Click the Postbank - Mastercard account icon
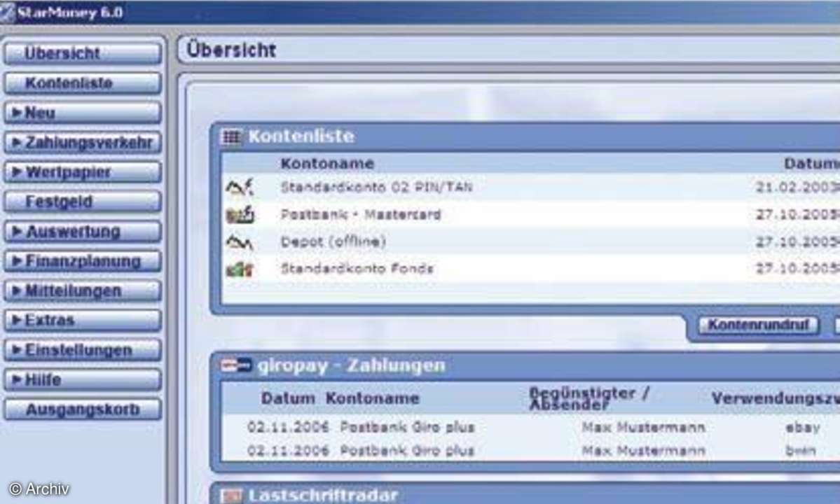 pos(240,214)
